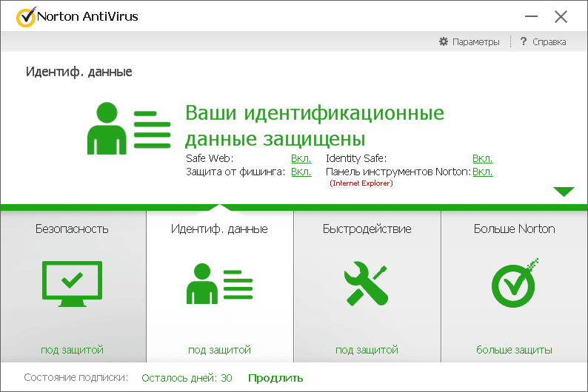Click 'под защитой' under Безопасность
The width and height of the screenshot is (588, 392).
(72, 350)
